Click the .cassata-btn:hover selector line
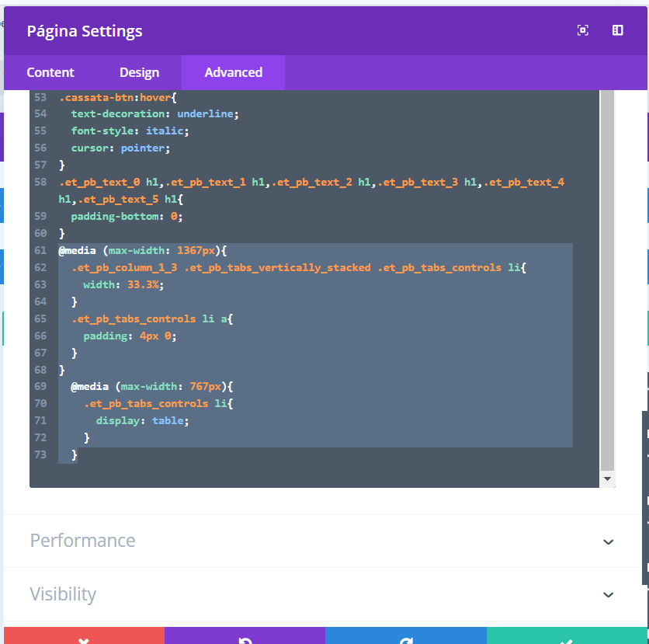Image resolution: width=649 pixels, height=644 pixels. click(117, 97)
